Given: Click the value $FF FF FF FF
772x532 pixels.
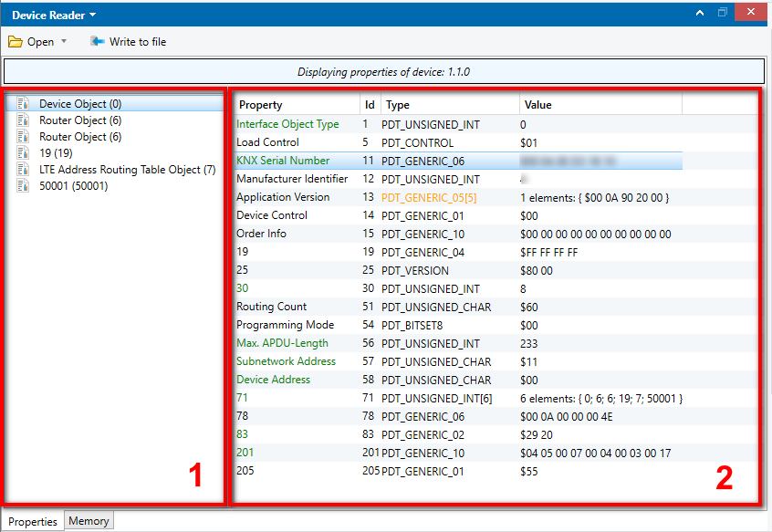Looking at the screenshot, I should [549, 253].
